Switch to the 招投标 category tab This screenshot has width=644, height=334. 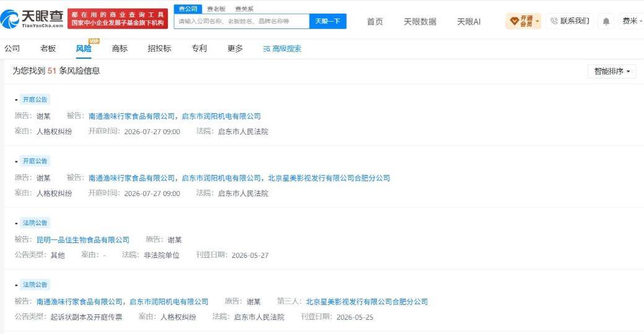point(159,48)
